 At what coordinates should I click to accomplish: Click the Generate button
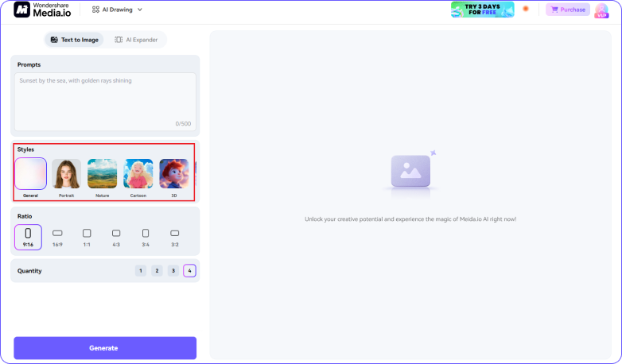(105, 348)
